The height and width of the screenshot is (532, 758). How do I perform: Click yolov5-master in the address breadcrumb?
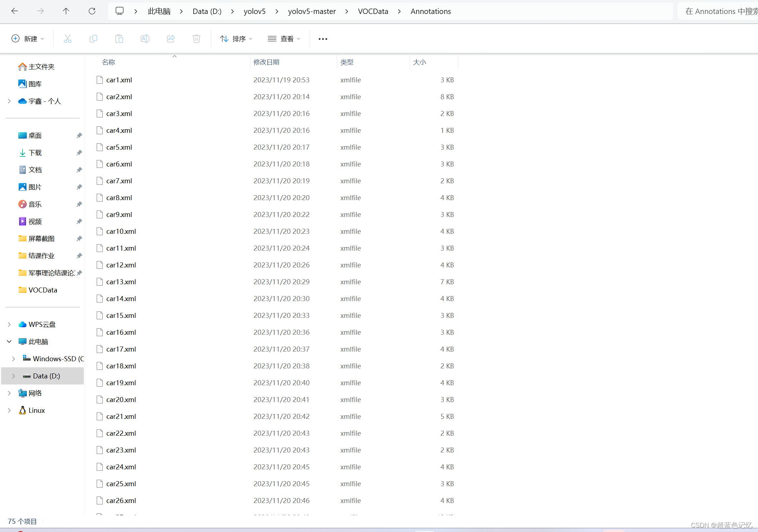click(312, 11)
